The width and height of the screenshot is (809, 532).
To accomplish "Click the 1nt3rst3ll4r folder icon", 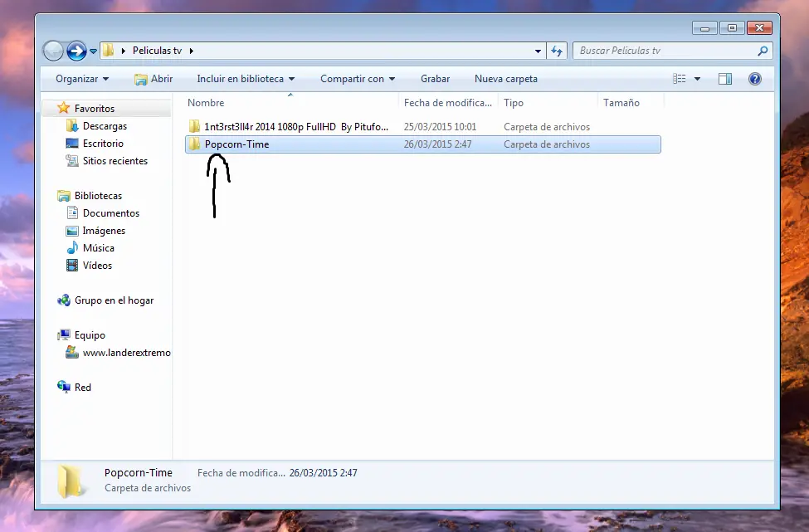I will click(x=194, y=126).
